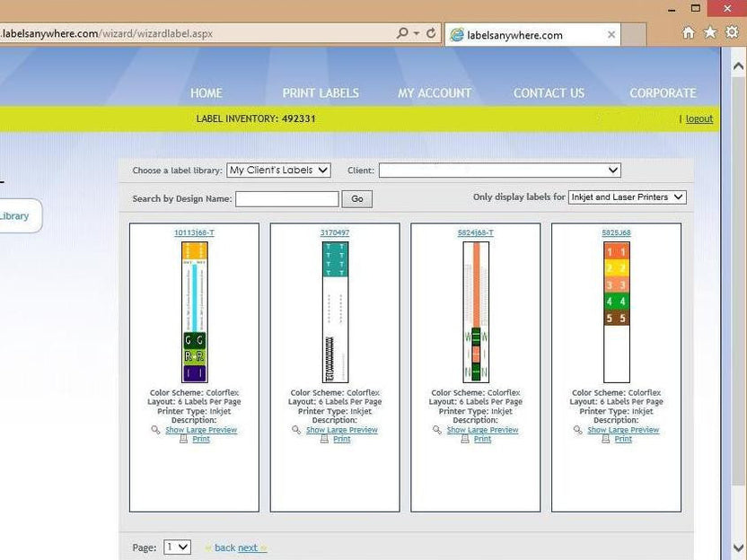Image resolution: width=747 pixels, height=560 pixels.
Task: Open large preview of label 10113j68-T via magnifier icon
Action: click(154, 430)
